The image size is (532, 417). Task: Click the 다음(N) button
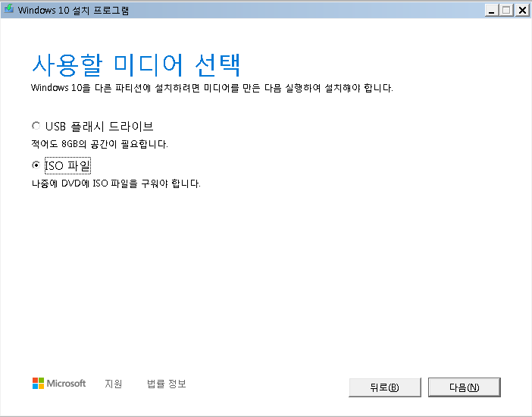[464, 387]
